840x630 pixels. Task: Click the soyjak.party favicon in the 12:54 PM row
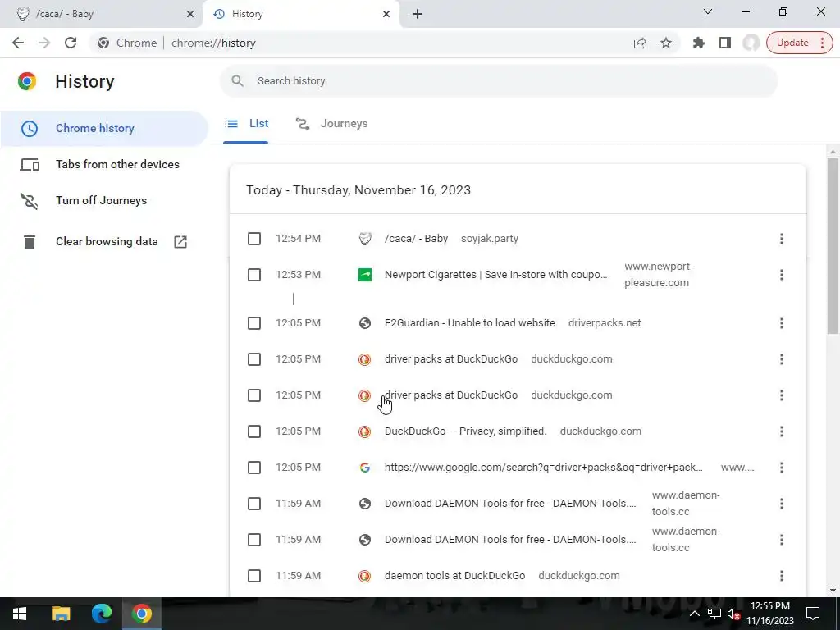365,239
